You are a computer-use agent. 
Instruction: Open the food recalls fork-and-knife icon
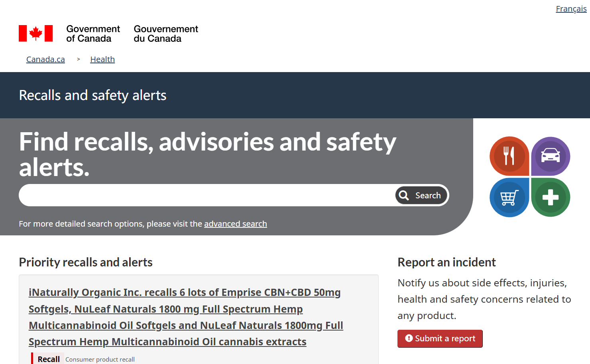509,156
